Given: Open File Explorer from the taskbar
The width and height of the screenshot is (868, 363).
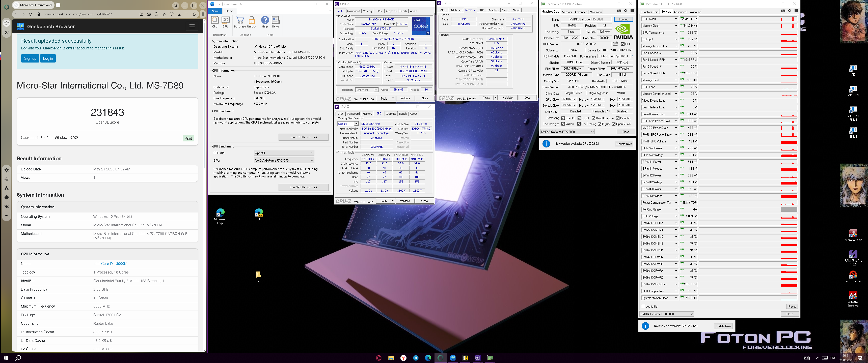Looking at the screenshot, I should (391, 358).
